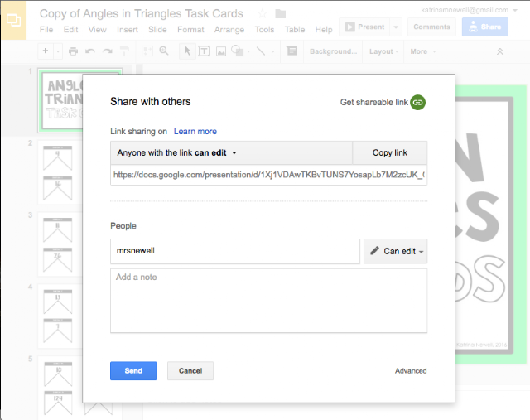This screenshot has width=530, height=420.
Task: Select the zoom magnifier tool
Action: [x=164, y=51]
